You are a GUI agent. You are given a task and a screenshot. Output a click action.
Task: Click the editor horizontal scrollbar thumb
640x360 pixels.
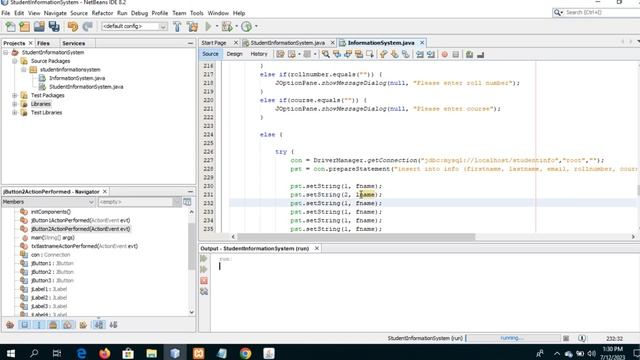[356, 237]
